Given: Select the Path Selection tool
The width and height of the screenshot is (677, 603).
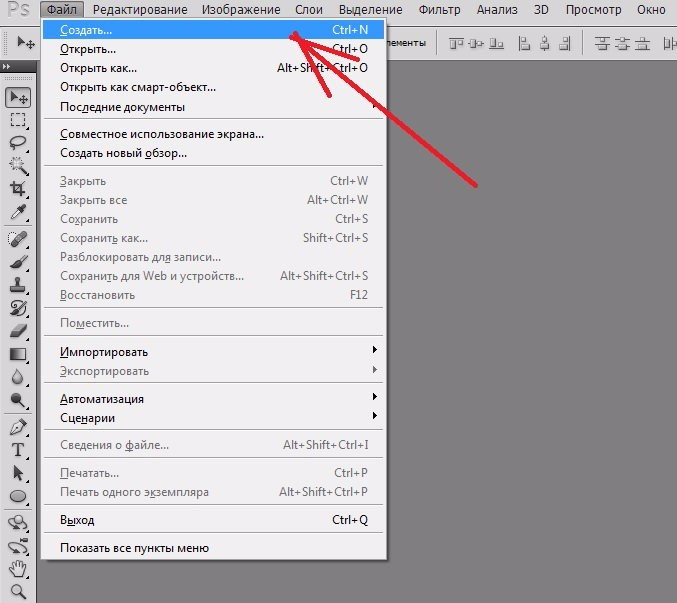Looking at the screenshot, I should point(18,473).
